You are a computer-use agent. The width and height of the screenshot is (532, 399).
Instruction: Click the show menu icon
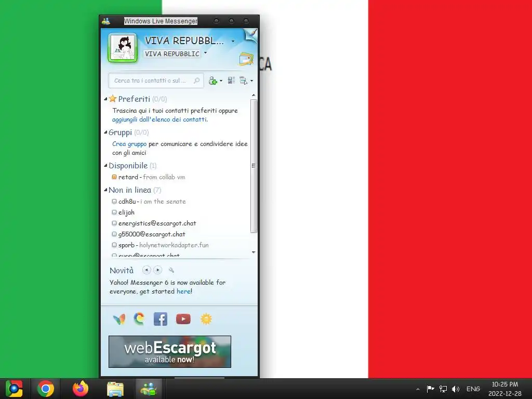(243, 81)
